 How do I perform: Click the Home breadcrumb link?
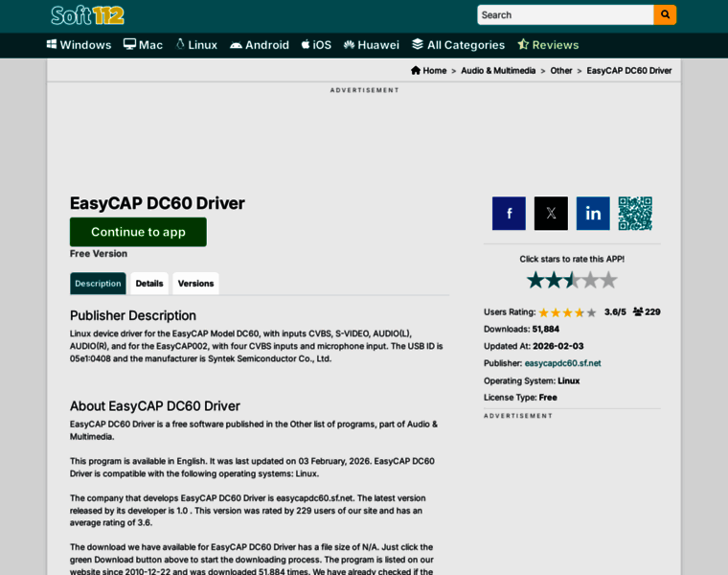point(428,71)
